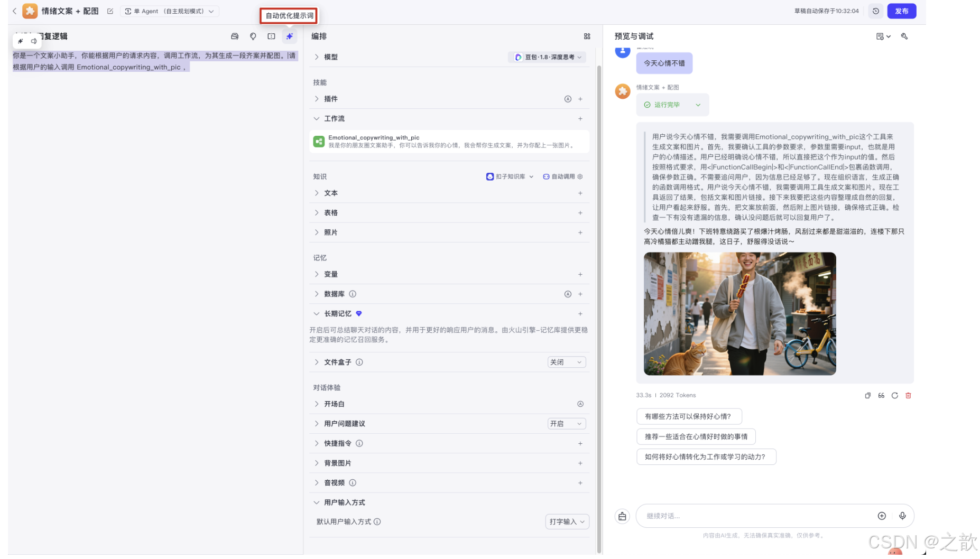Viewport: 980px width, 559px height.
Task: Open debug tools with the wrench icon
Action: (904, 36)
